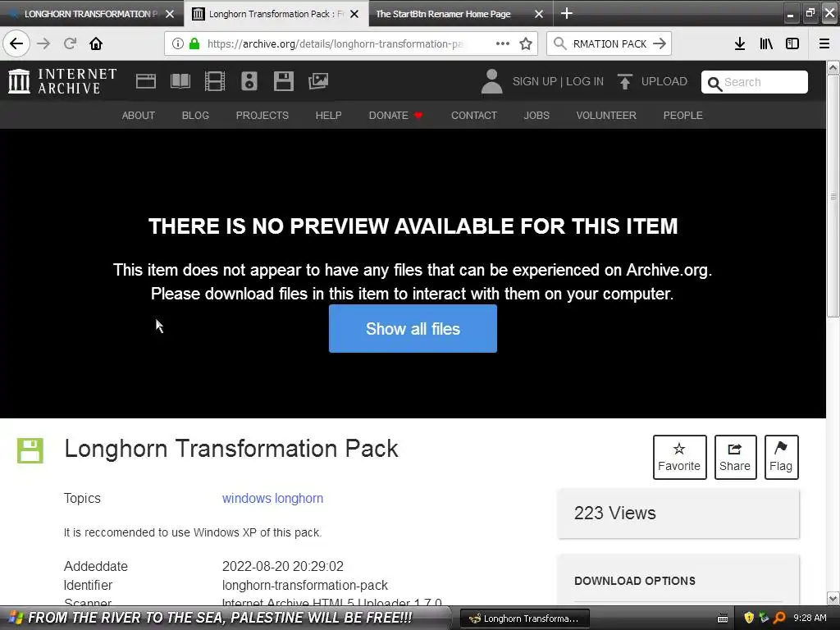Image resolution: width=840 pixels, height=630 pixels.
Task: Open the browser home page
Action: (x=96, y=43)
